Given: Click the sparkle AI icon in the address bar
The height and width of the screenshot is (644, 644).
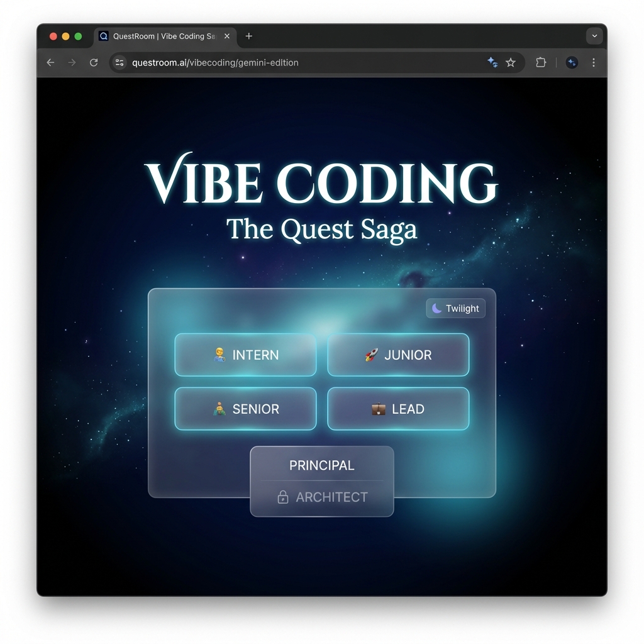Looking at the screenshot, I should (x=492, y=62).
